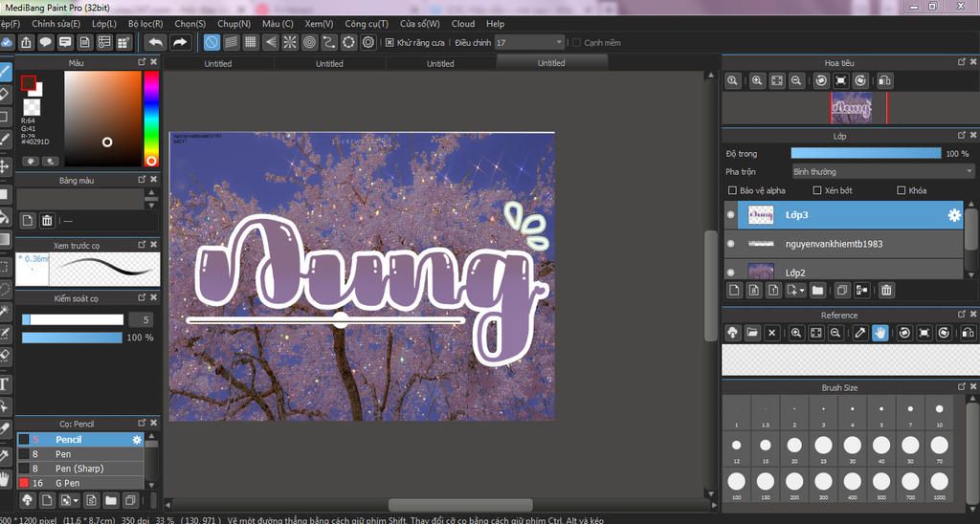Toggle visibility of layer Lớp2
980x524 pixels.
[730, 273]
